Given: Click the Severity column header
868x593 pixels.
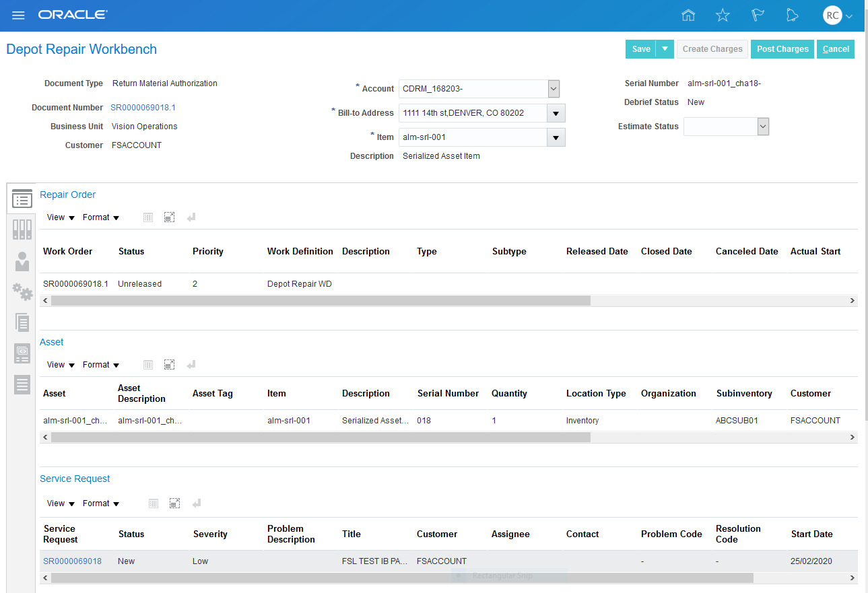Looking at the screenshot, I should tap(210, 534).
